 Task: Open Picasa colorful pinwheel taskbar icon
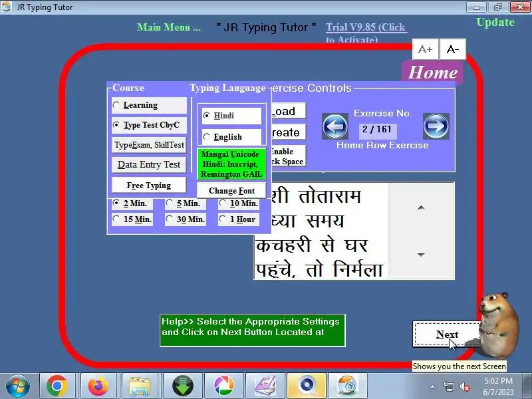(223, 386)
